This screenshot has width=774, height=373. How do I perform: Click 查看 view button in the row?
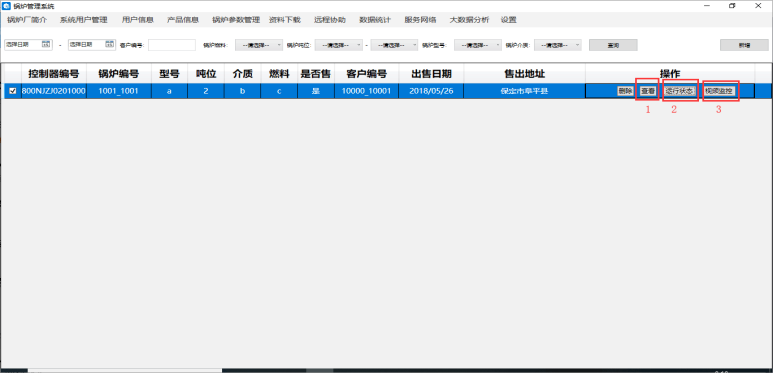pos(648,91)
